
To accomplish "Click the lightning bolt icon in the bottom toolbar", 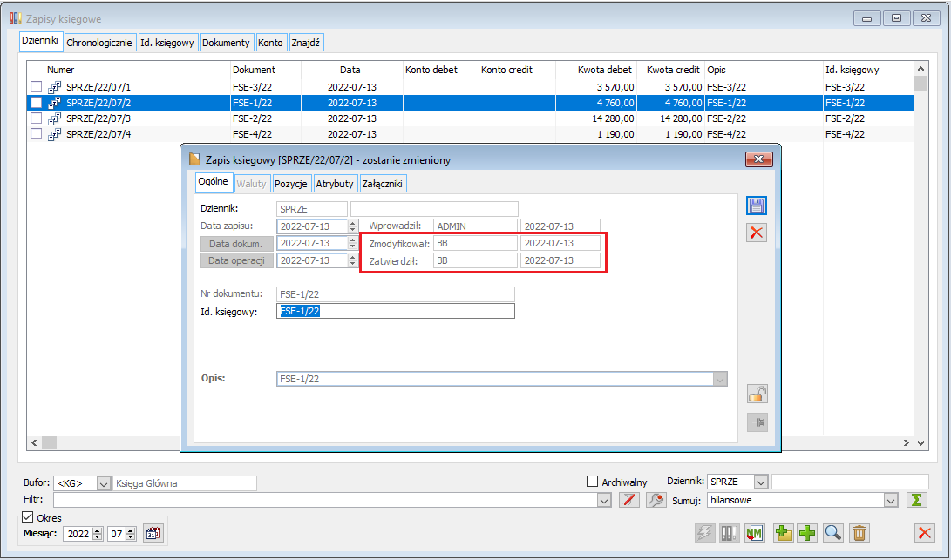I will [x=704, y=533].
